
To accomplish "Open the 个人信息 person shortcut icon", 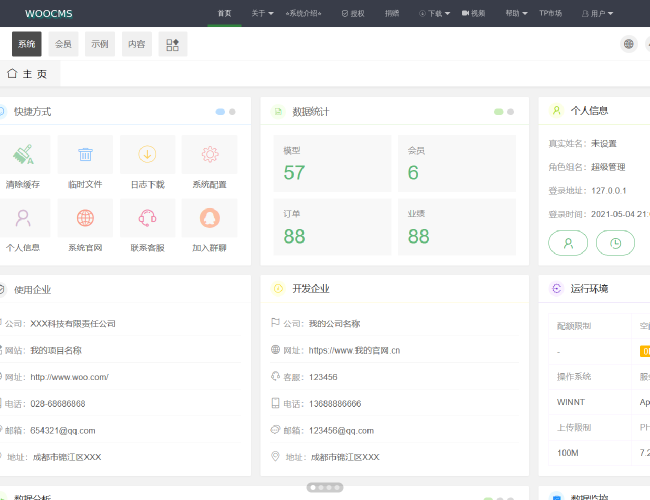I will point(23,218).
